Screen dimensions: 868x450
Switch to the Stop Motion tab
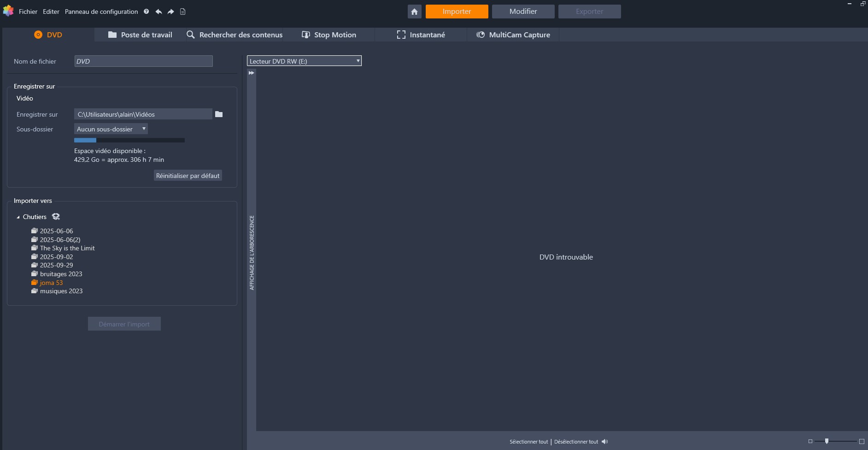pyautogui.click(x=329, y=35)
